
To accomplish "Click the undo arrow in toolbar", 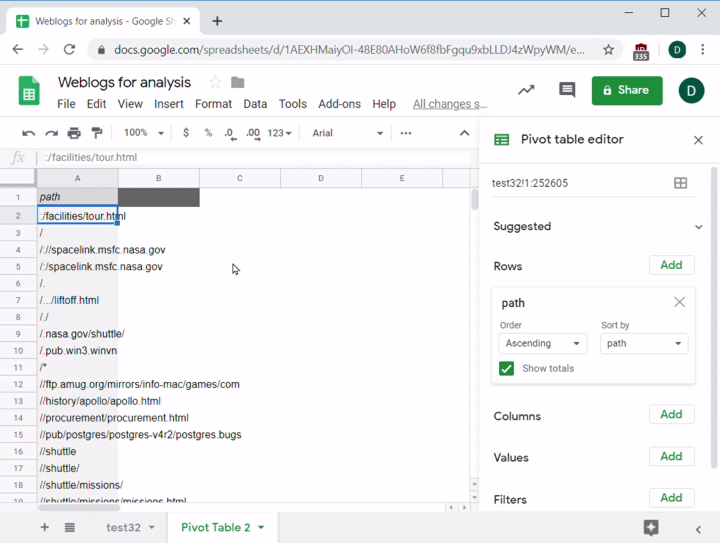I will [x=28, y=133].
